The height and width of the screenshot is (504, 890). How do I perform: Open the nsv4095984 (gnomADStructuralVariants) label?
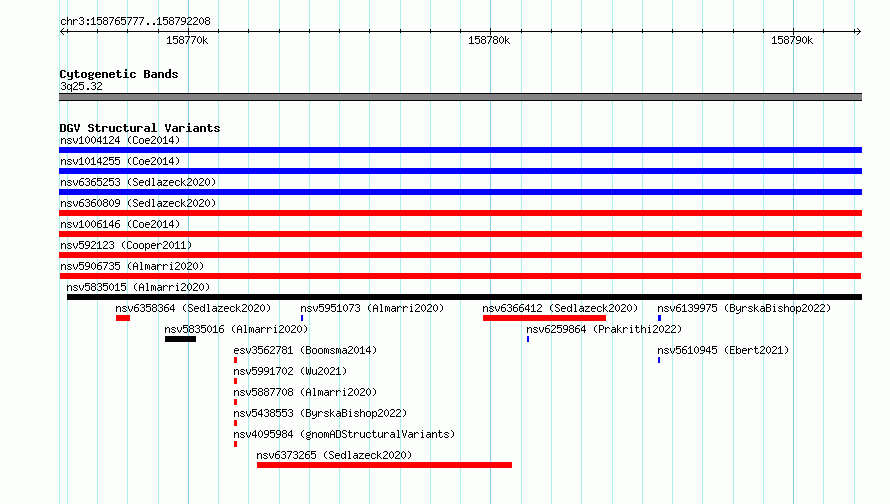click(x=344, y=434)
